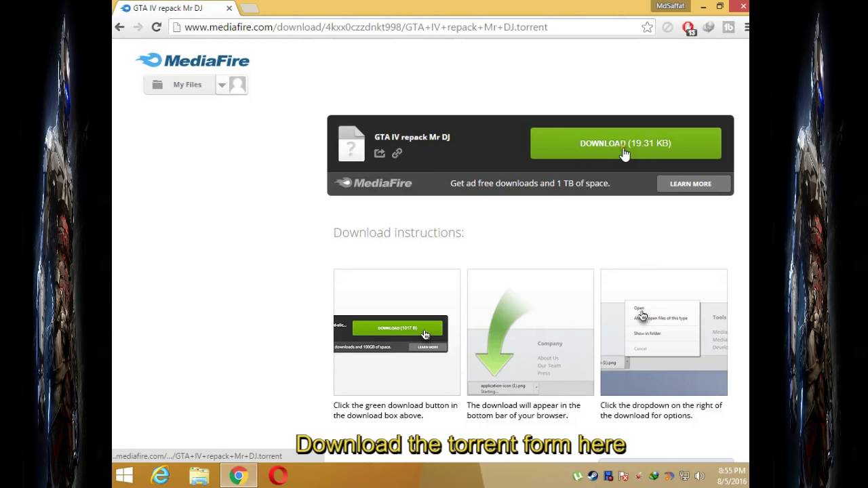Click the gray balloon extension icon
The height and width of the screenshot is (488, 868).
[x=709, y=28]
